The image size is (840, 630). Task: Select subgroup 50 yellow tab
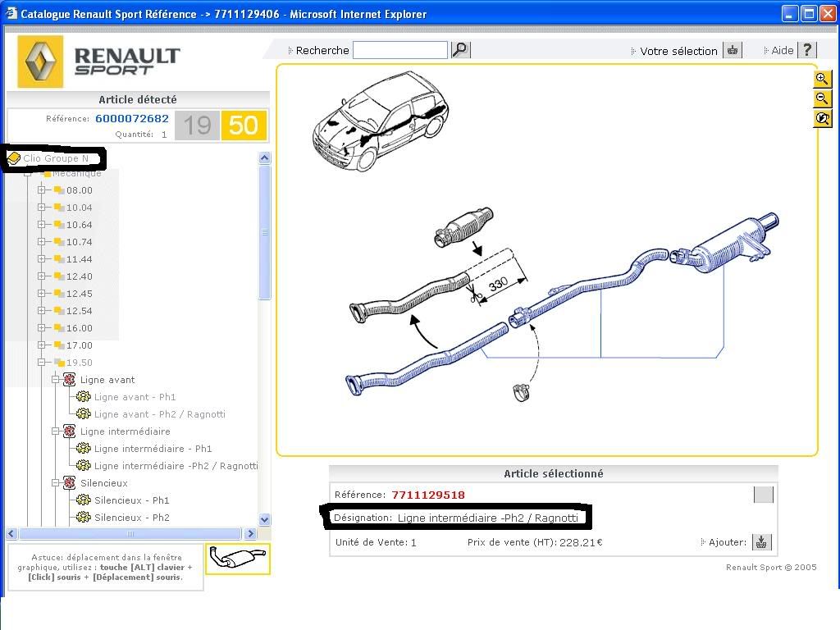pyautogui.click(x=244, y=126)
